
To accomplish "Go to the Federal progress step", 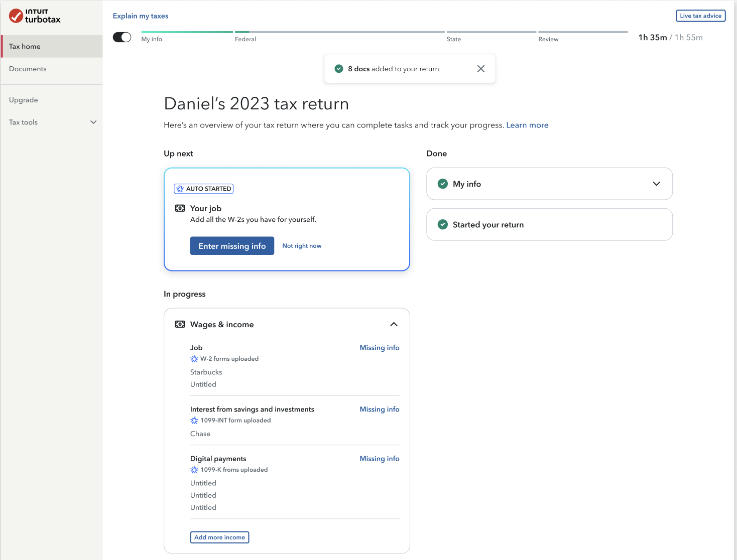I will click(x=245, y=39).
